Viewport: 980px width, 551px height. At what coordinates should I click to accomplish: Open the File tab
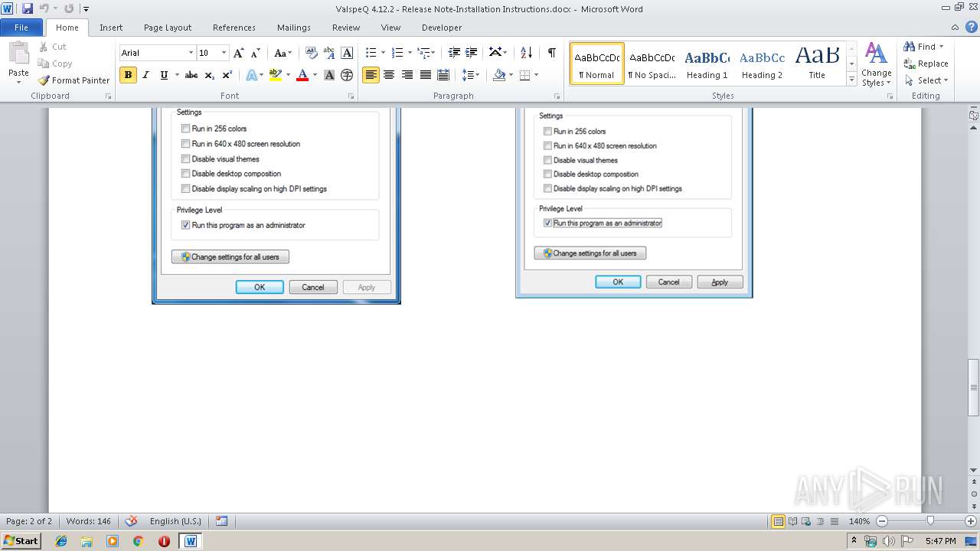21,28
